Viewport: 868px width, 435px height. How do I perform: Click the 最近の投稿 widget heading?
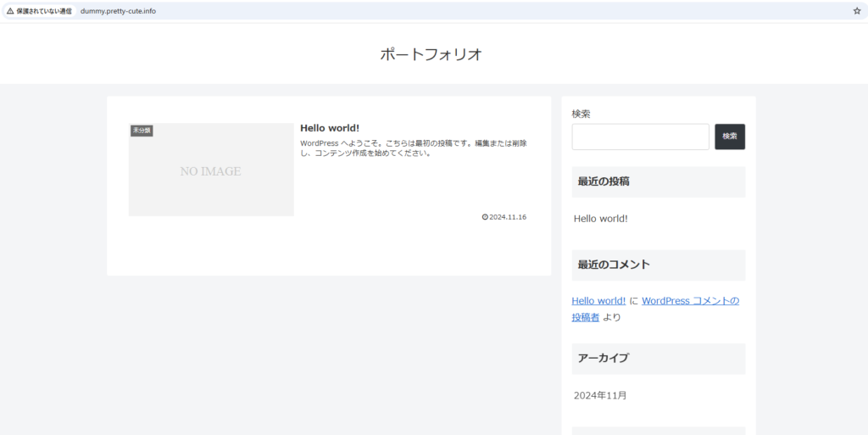click(604, 181)
